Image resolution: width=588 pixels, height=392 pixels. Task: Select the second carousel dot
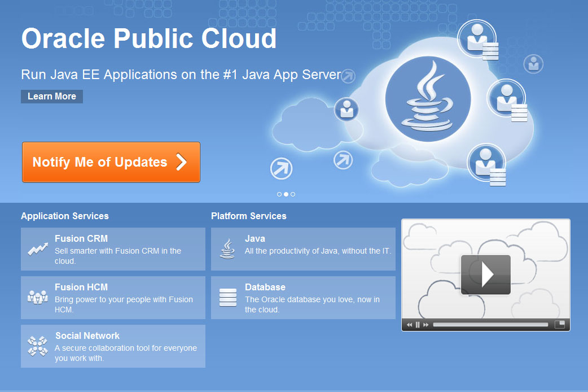click(286, 194)
